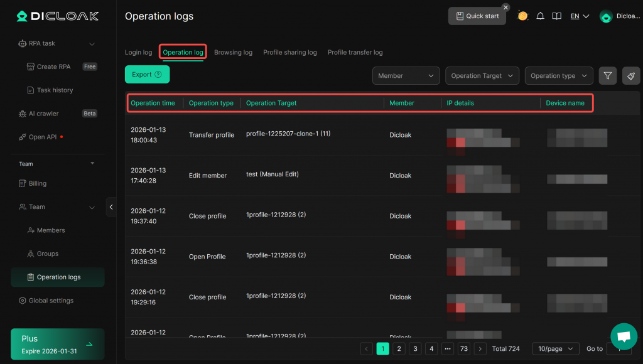Open the live chat support bubble
Screen dimensions: 643x364
click(624, 336)
